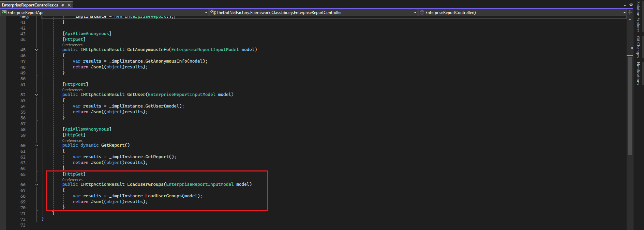Open the active documents list arrow
The width and height of the screenshot is (644, 230).
(625, 5)
